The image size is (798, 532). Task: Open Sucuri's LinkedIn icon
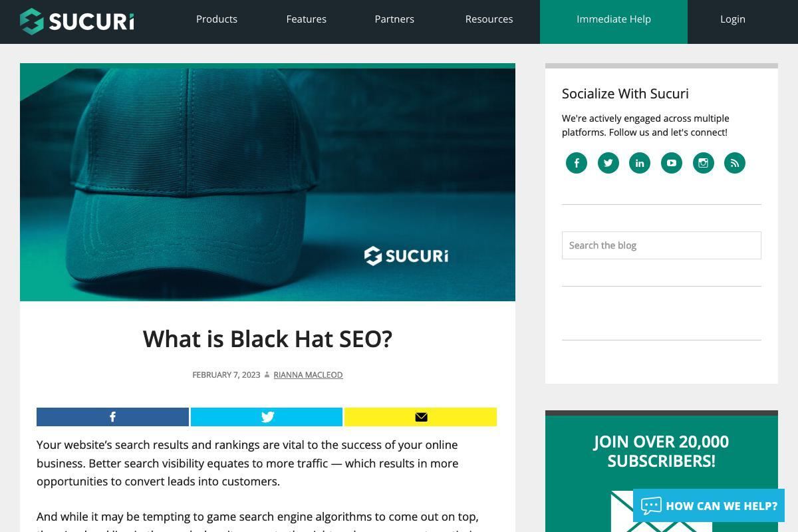[640, 163]
